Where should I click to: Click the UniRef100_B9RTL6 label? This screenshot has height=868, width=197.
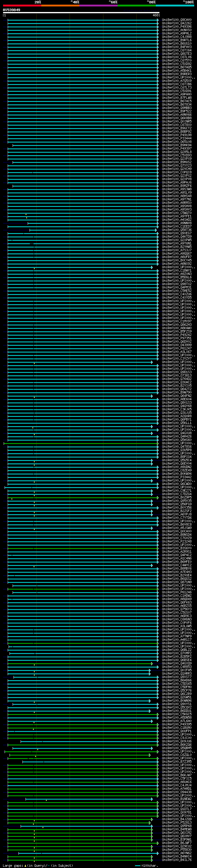[177, 40]
